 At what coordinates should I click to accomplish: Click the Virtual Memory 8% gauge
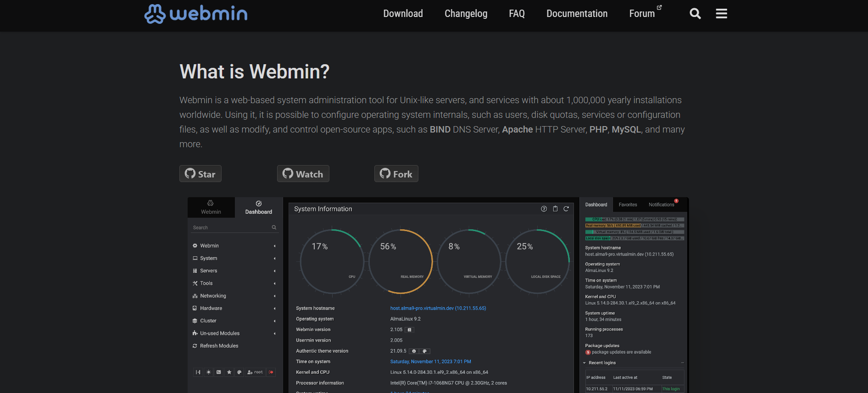coord(469,261)
